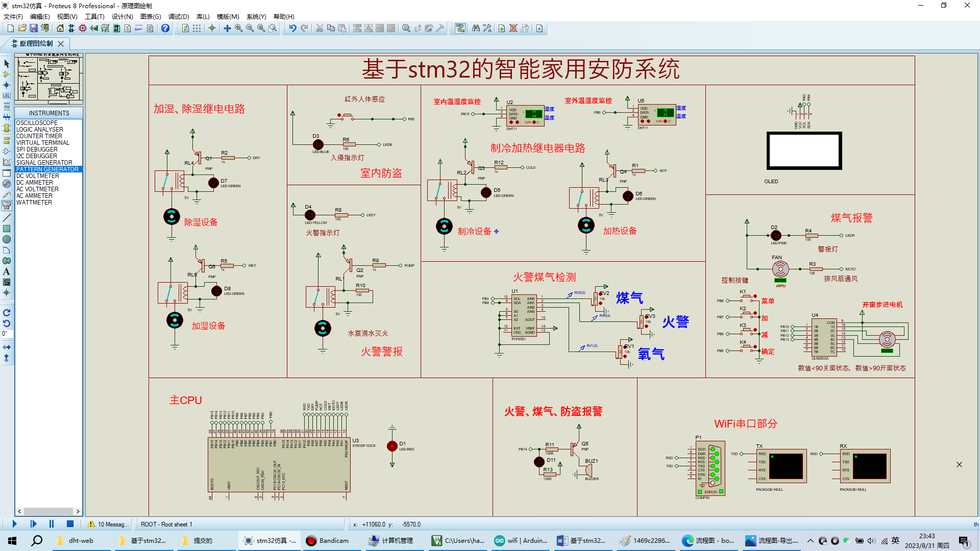Click the Save project toolbar icon
This screenshot has height=551, width=980.
click(x=34, y=29)
